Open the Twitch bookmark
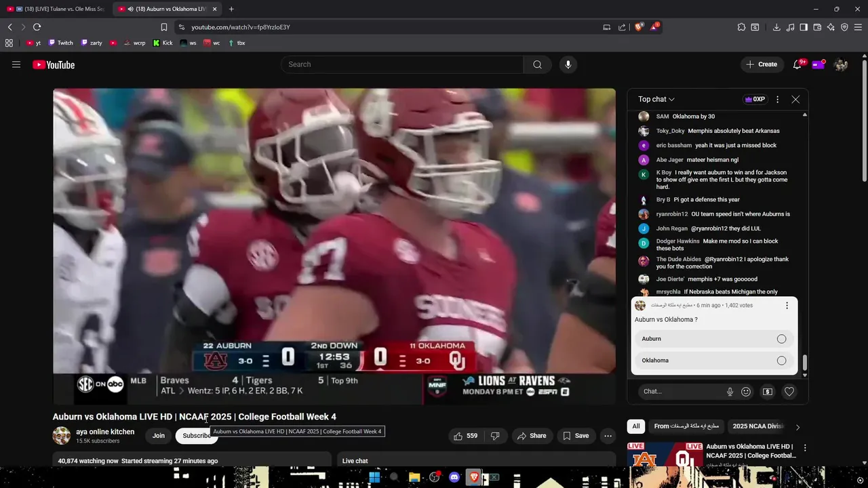Image resolution: width=868 pixels, height=488 pixels. coord(61,43)
